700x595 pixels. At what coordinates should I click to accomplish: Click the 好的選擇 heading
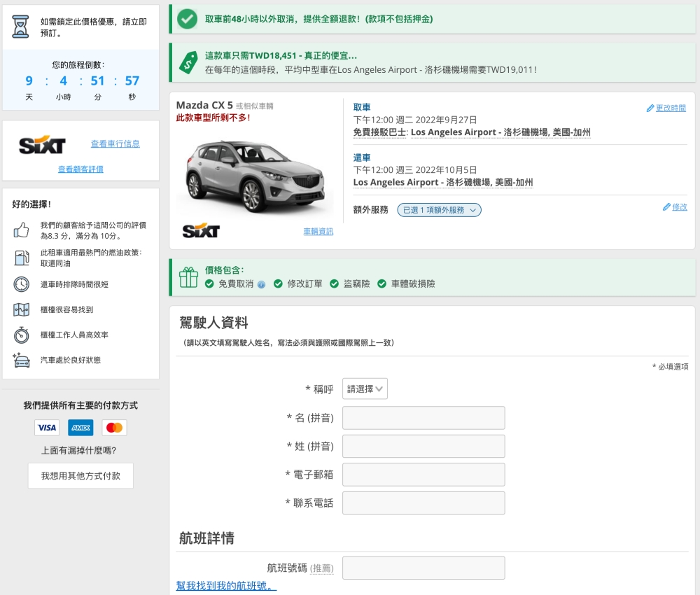[x=31, y=204]
